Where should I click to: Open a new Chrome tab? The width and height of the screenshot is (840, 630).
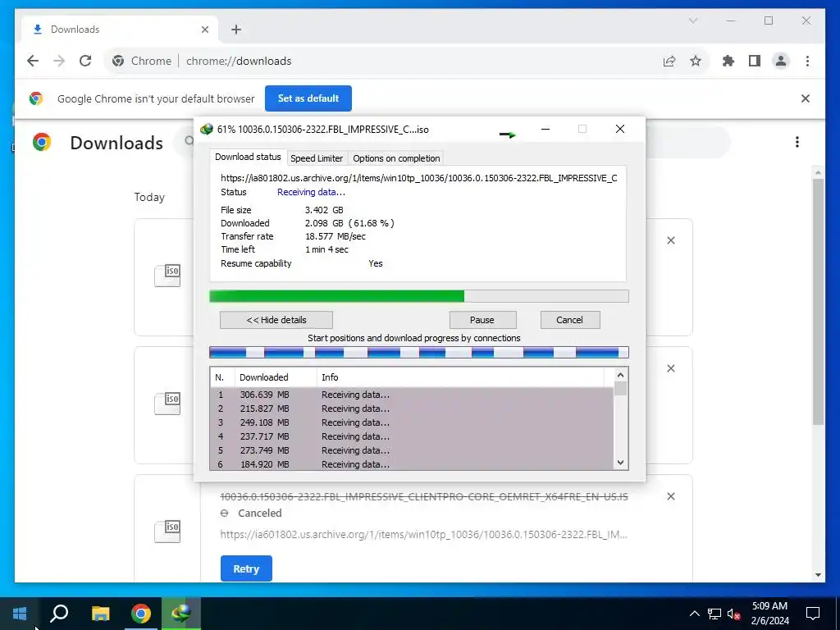(x=236, y=30)
